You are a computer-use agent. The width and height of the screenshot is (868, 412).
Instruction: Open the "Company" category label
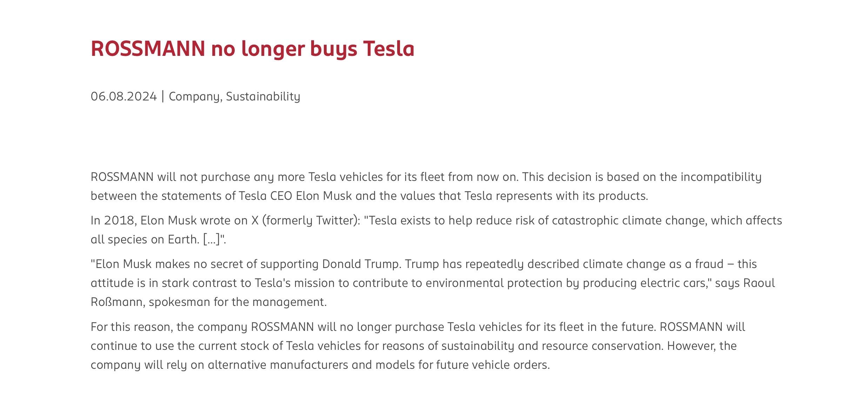194,96
